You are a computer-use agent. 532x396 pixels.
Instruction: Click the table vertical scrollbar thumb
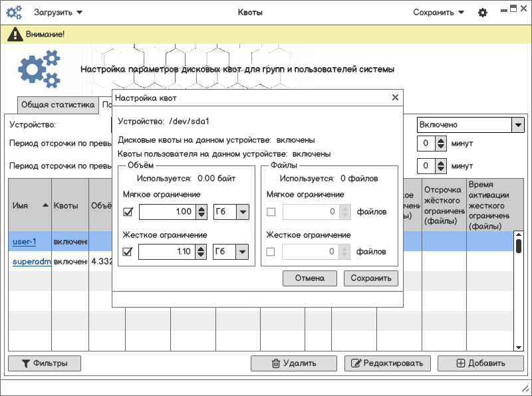pyautogui.click(x=519, y=246)
